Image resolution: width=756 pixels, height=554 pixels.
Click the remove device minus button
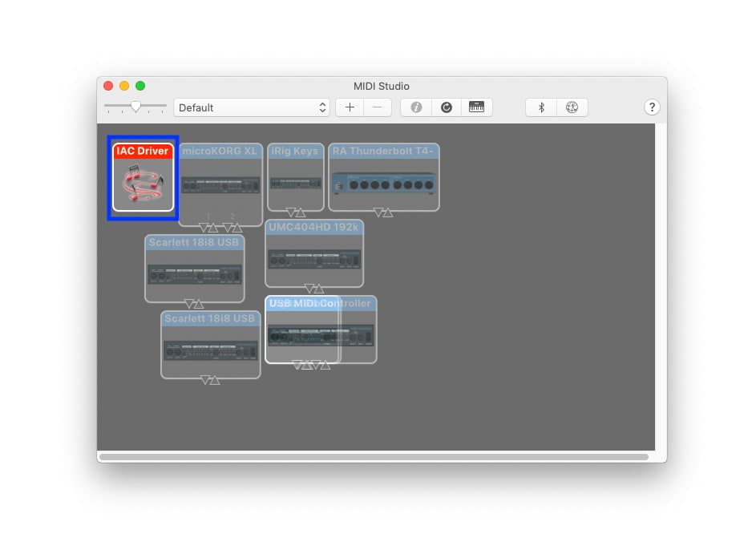(x=375, y=107)
